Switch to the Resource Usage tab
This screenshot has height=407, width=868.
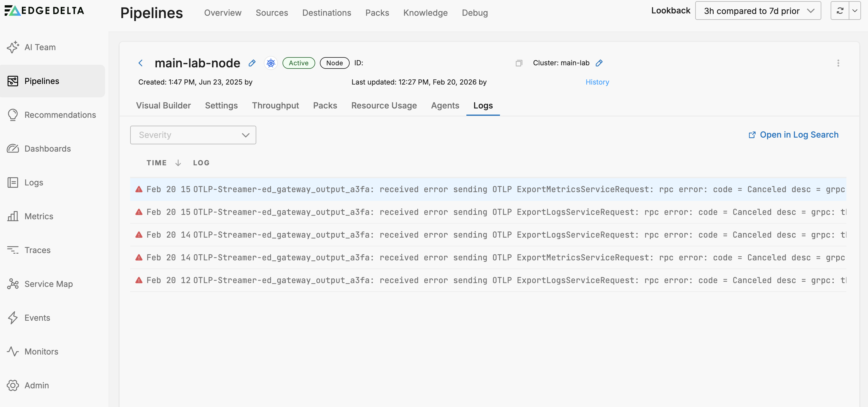tap(384, 105)
